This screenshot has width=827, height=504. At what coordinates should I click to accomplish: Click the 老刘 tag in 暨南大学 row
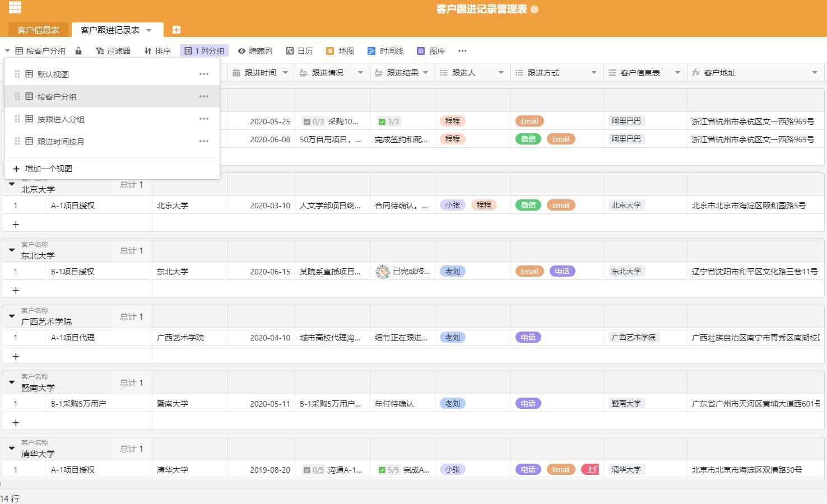point(452,403)
